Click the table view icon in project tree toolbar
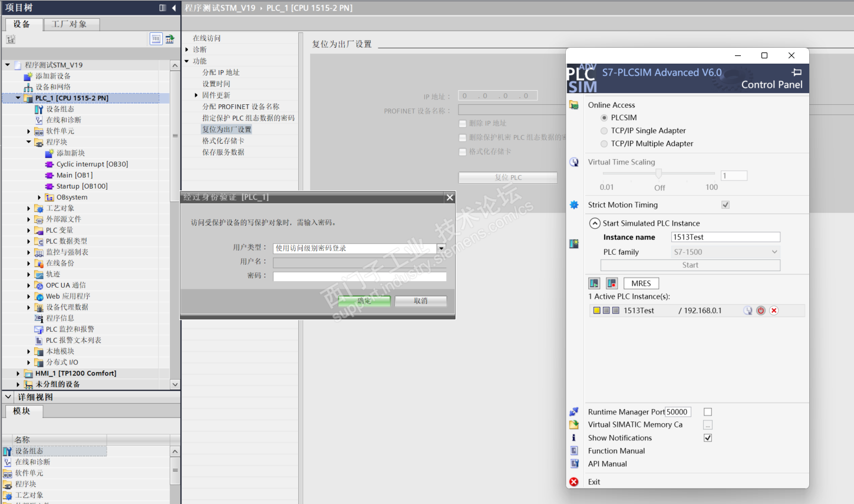This screenshot has height=504, width=854. click(156, 39)
